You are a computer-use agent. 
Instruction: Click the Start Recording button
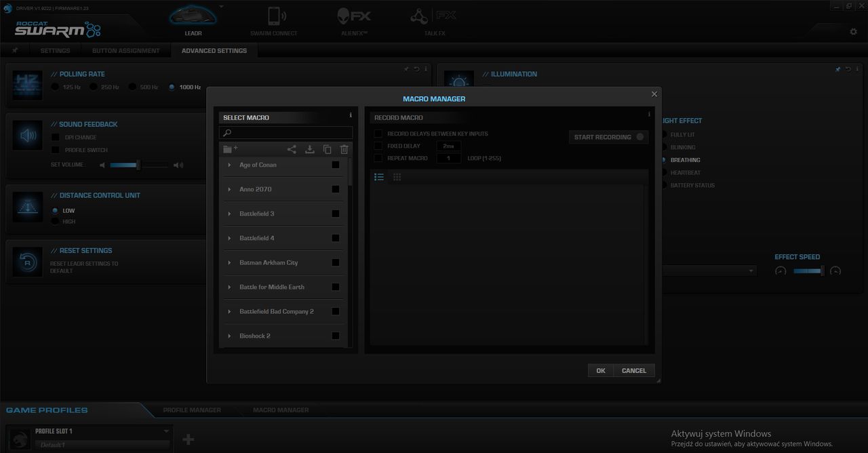[608, 137]
